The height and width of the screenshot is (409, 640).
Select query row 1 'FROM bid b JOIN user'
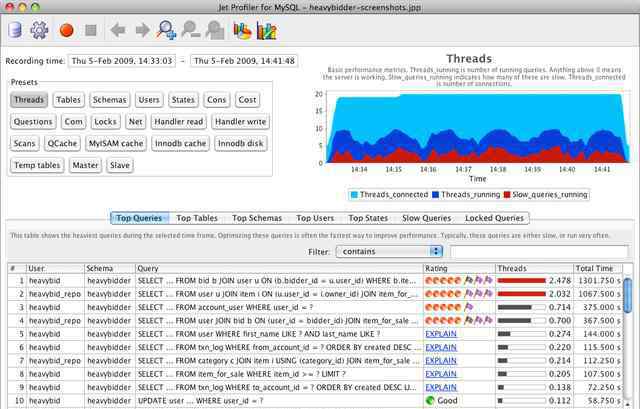pos(315,281)
